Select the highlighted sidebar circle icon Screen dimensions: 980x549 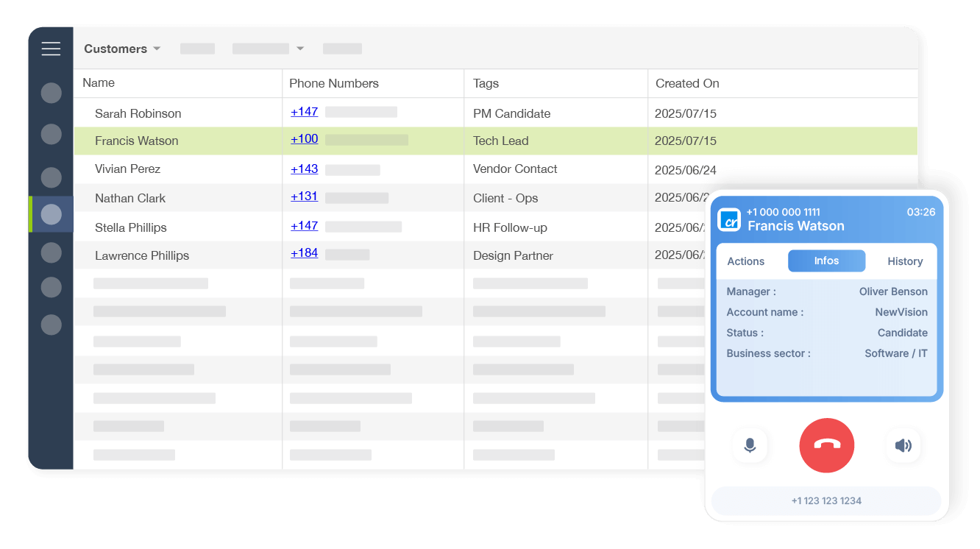point(51,214)
